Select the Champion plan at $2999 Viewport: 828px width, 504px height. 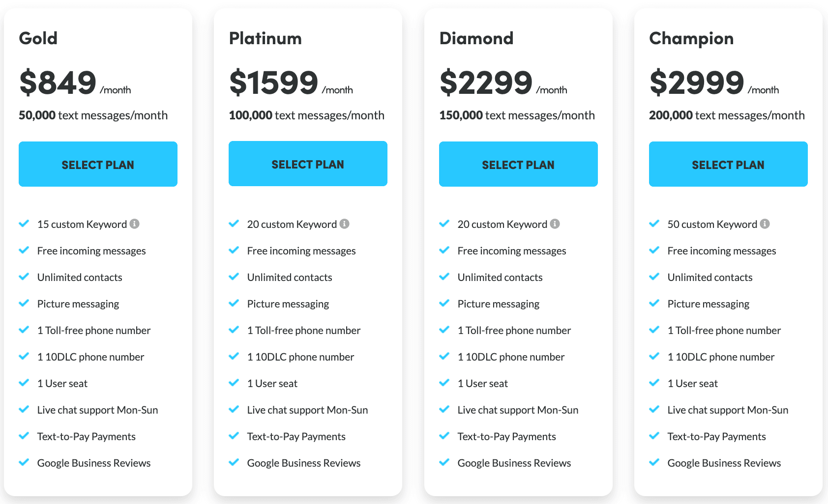pyautogui.click(x=728, y=164)
